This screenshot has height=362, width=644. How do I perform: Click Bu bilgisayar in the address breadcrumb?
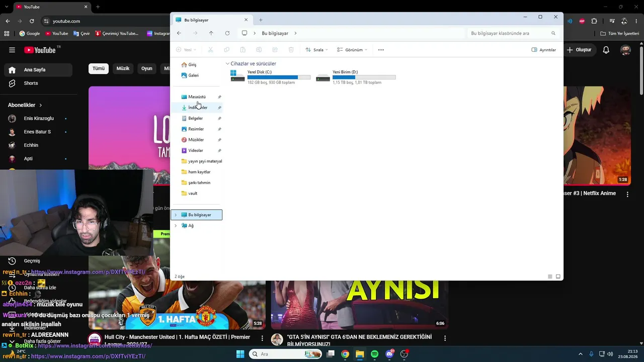[275, 33]
